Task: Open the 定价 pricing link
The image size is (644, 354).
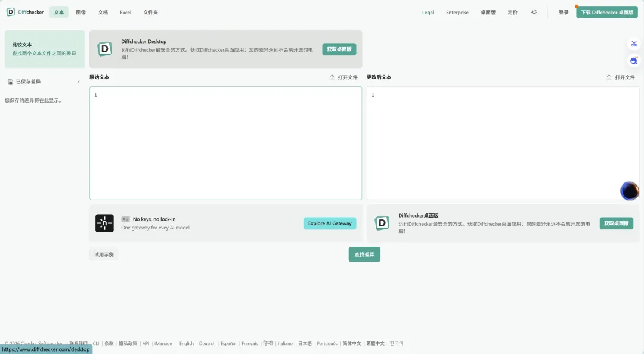Action: point(512,13)
